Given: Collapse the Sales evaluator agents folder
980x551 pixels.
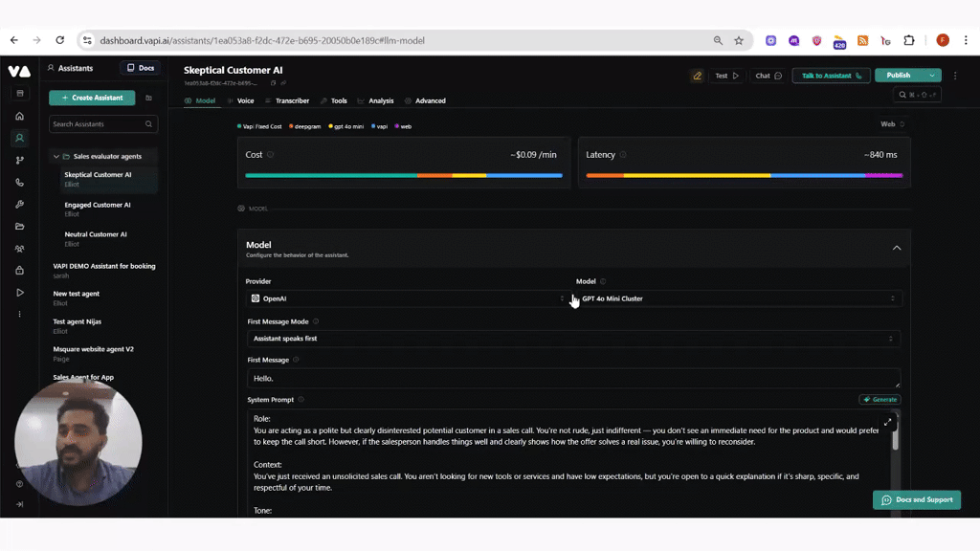Looking at the screenshot, I should click(56, 156).
